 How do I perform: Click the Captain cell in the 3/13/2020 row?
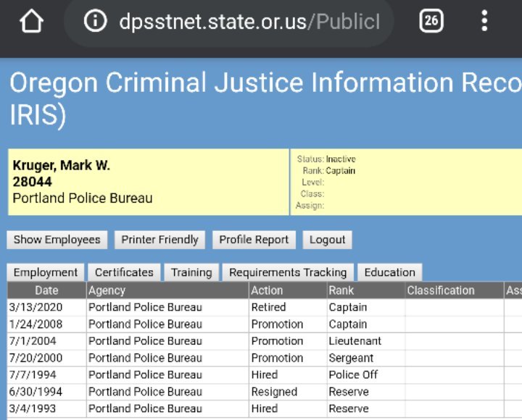(x=366, y=307)
